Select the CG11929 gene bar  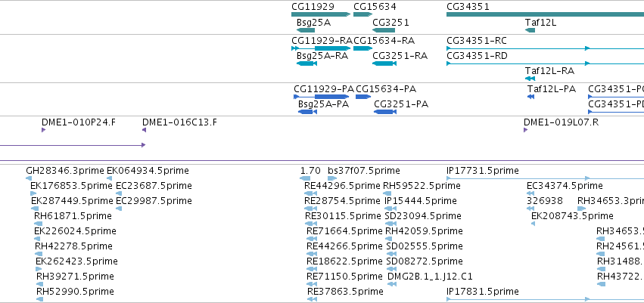[x=321, y=14]
